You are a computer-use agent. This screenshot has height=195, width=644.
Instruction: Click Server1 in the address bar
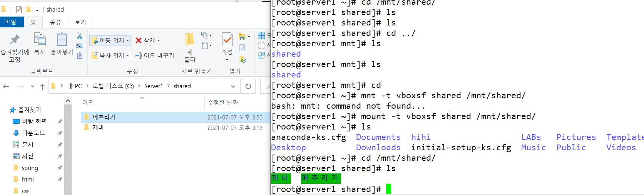click(x=154, y=86)
